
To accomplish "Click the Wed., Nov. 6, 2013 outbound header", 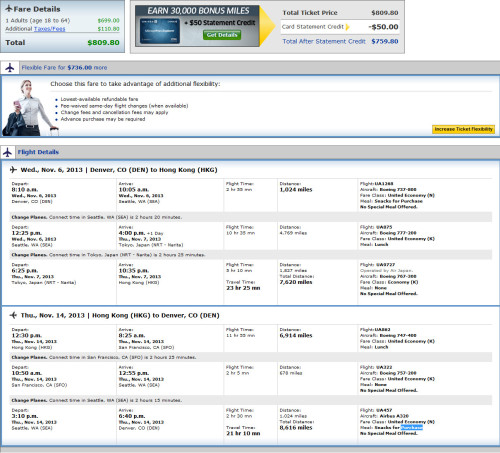I will [119, 170].
